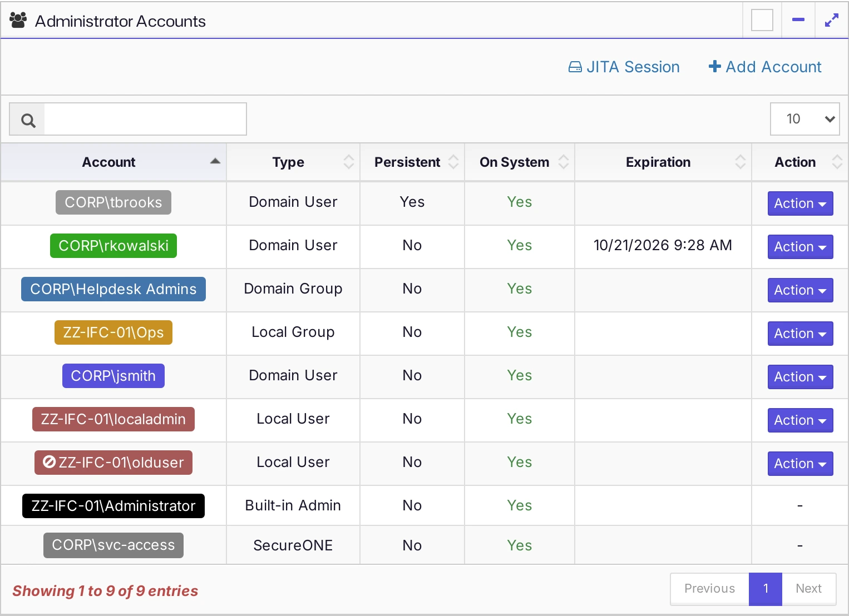
Task: Sort by Account column arrow
Action: pyautogui.click(x=215, y=161)
